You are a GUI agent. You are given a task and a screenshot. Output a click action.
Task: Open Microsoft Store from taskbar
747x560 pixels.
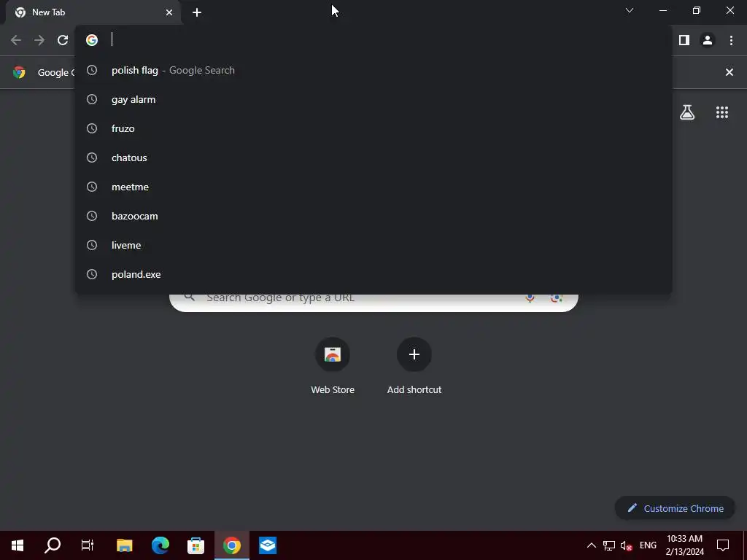[196, 545]
